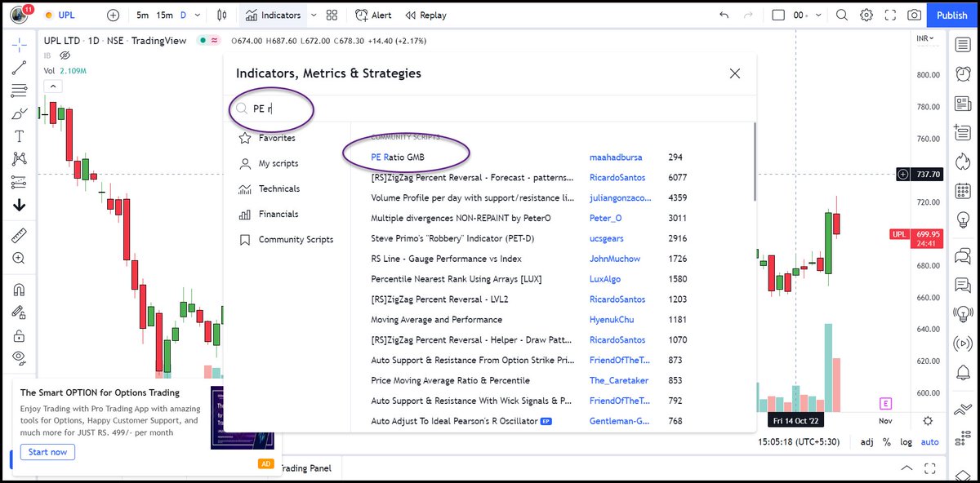Open the Alert creation icon
980x483 pixels.
point(373,15)
